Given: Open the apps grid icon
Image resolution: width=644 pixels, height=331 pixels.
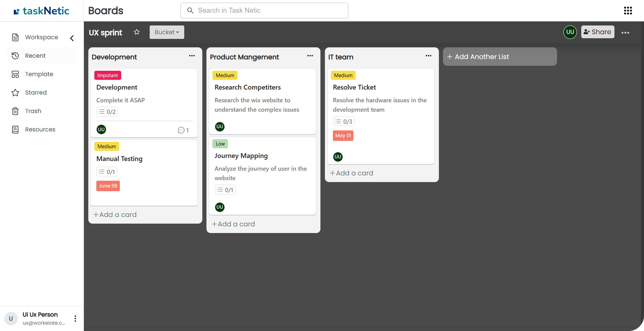Looking at the screenshot, I should point(628,11).
